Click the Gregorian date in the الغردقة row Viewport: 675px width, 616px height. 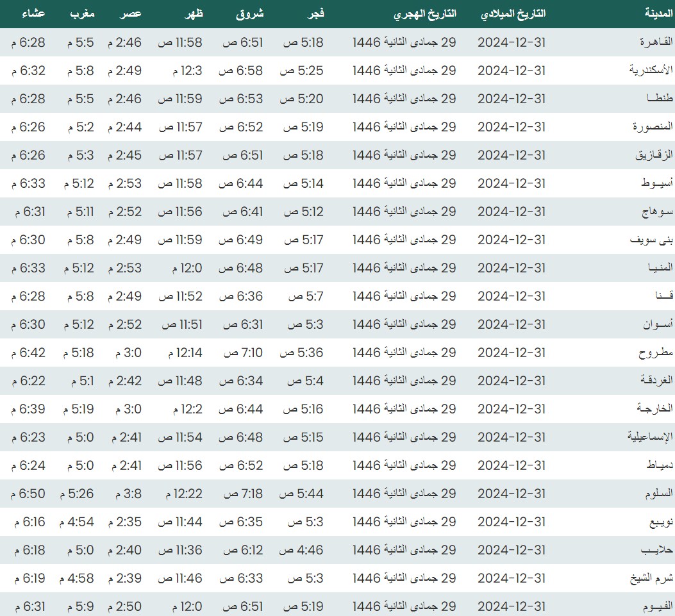point(512,381)
